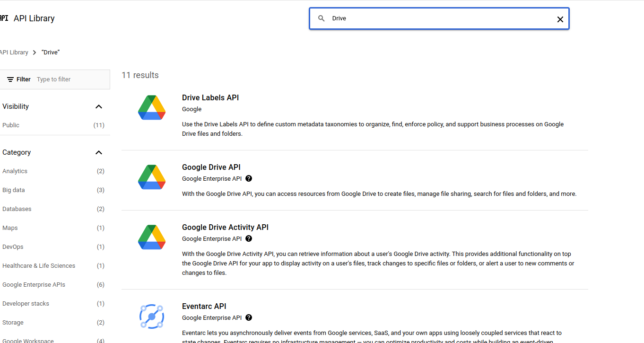
Task: Collapse the Visibility filter section
Action: pos(99,106)
